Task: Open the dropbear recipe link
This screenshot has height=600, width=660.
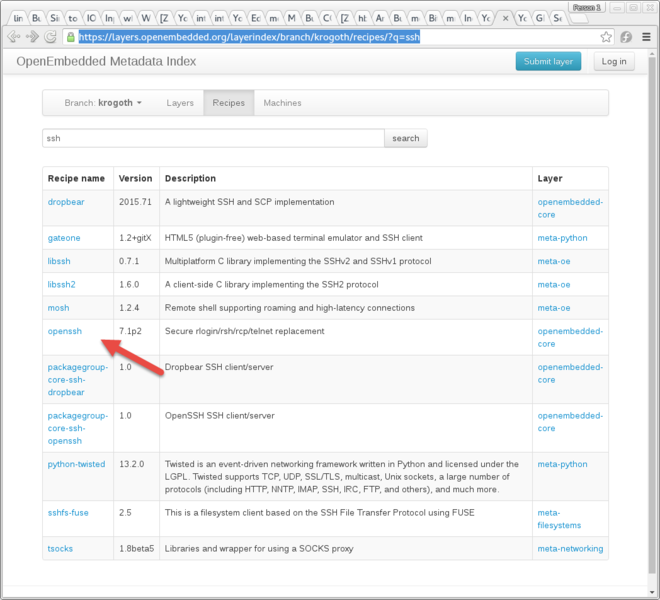Action: tap(67, 202)
